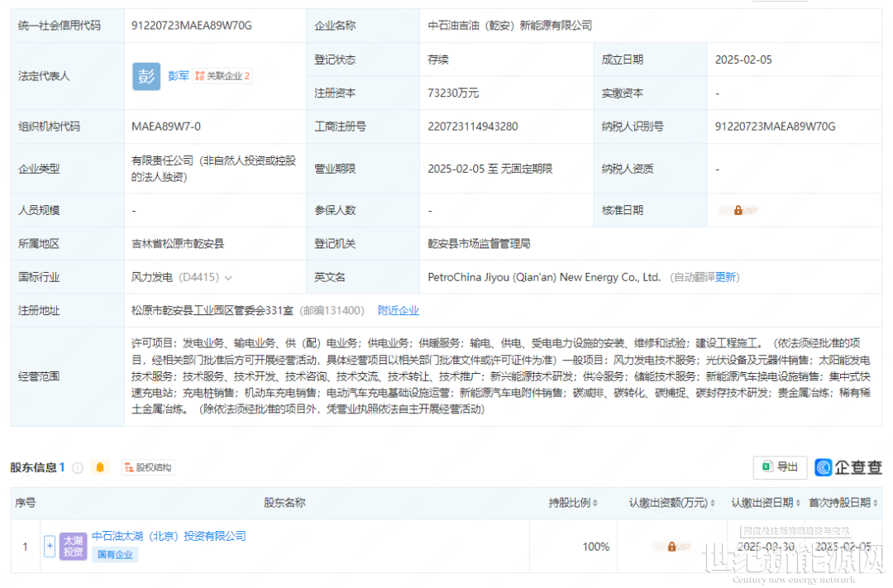Open legal representative 彭军's profile
The height and width of the screenshot is (588, 893).
(179, 76)
